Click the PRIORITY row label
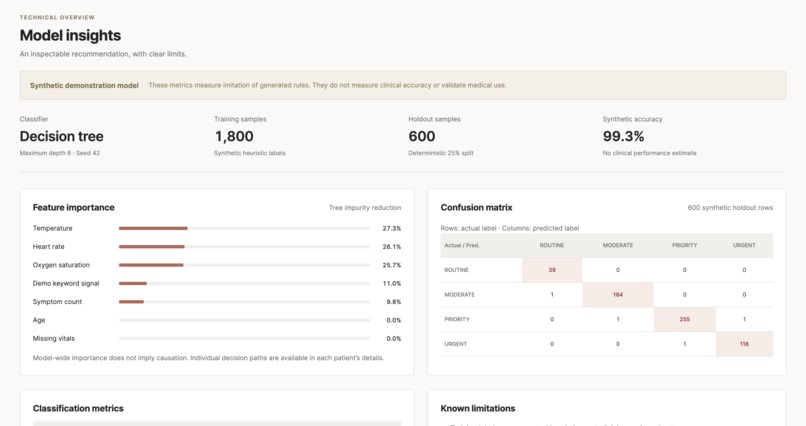 pos(457,320)
